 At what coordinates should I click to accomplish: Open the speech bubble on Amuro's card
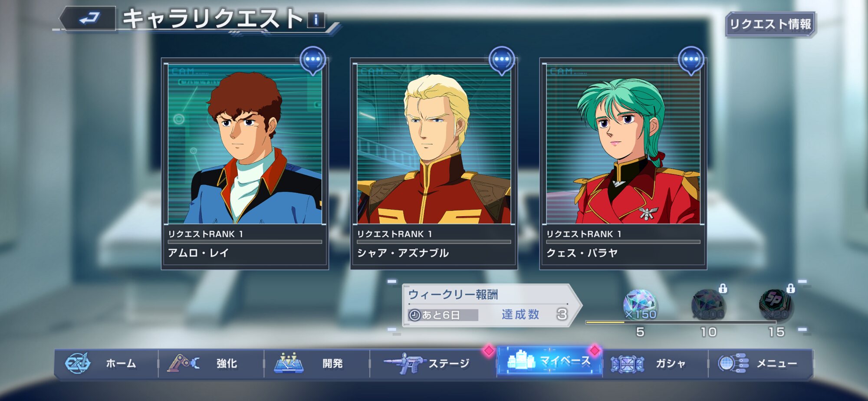313,60
